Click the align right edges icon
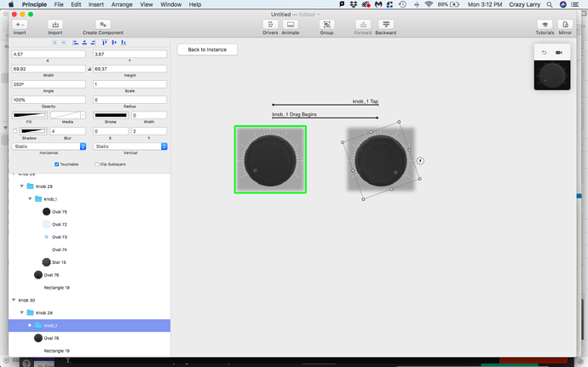The image size is (588, 367). (93, 43)
